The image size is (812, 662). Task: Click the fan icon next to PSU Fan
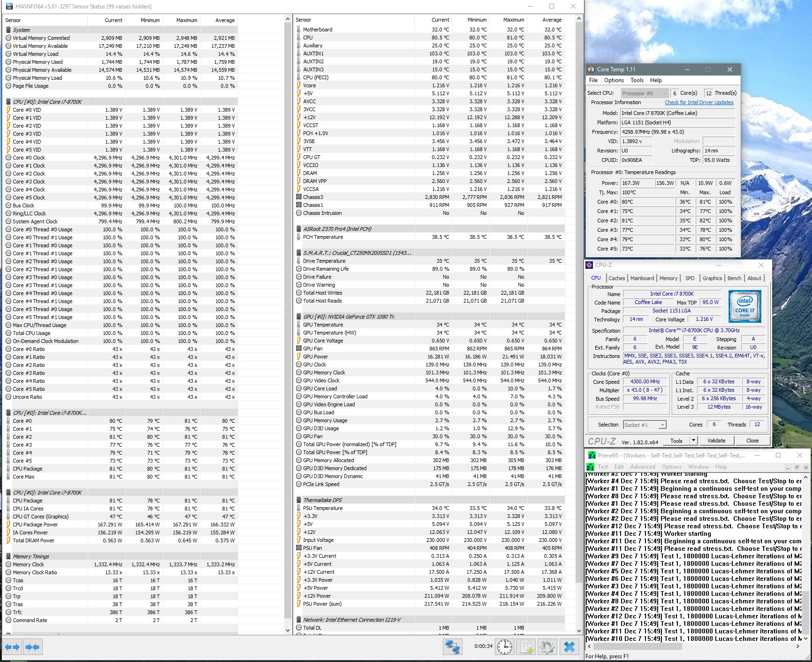pyautogui.click(x=299, y=548)
